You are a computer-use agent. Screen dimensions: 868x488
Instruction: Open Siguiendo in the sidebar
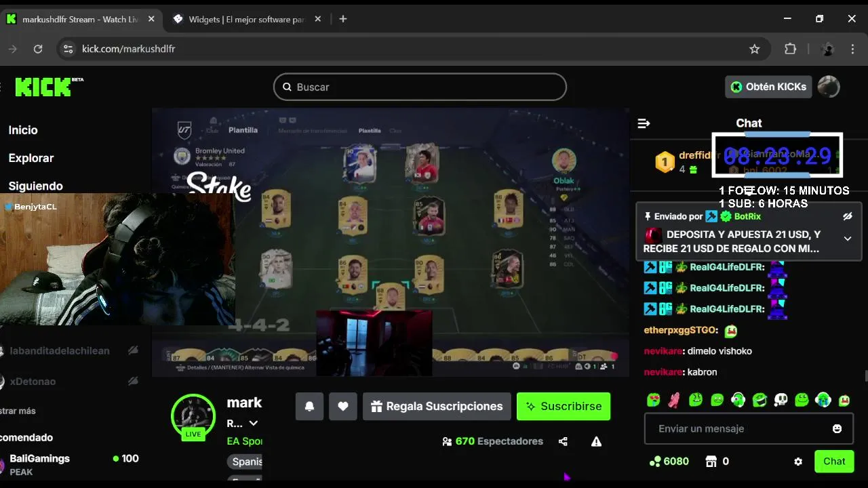pyautogui.click(x=36, y=186)
